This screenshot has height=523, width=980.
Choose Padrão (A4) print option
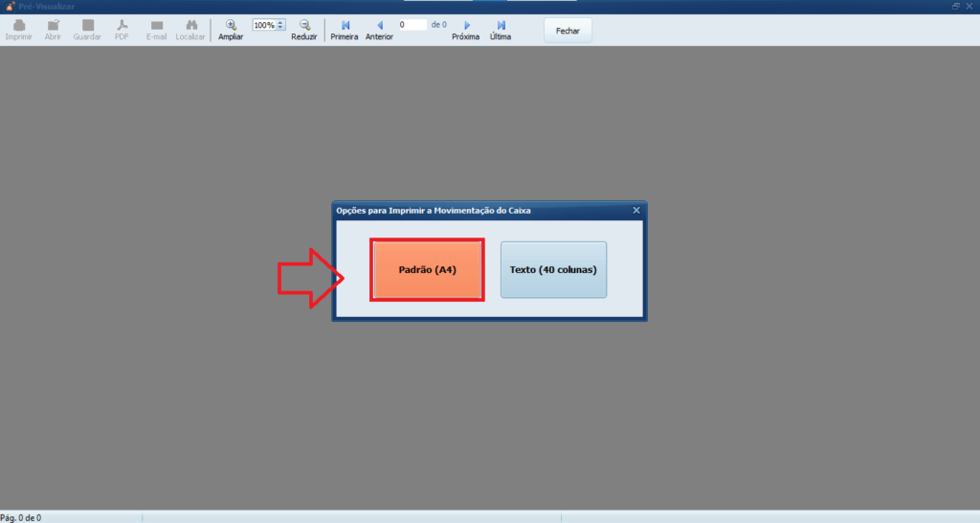pos(427,270)
